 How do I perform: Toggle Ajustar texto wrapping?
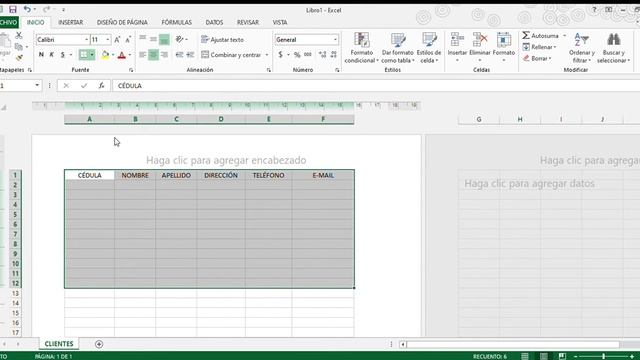tap(222, 40)
